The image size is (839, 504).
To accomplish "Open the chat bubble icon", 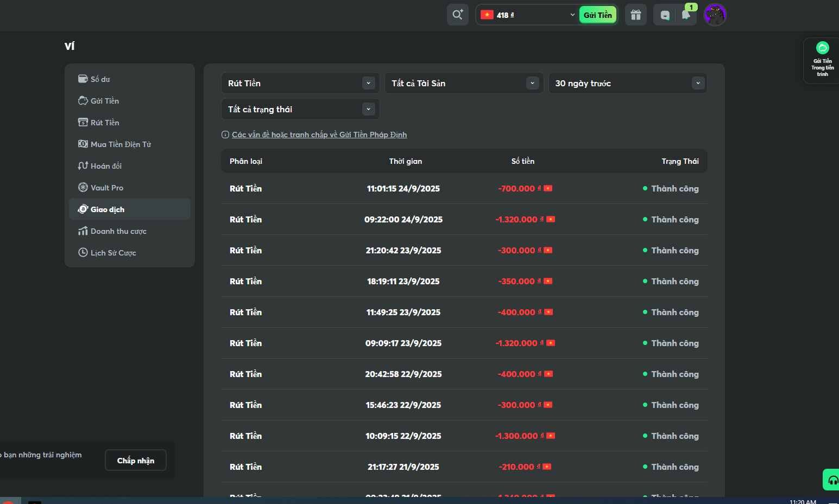I will point(665,15).
